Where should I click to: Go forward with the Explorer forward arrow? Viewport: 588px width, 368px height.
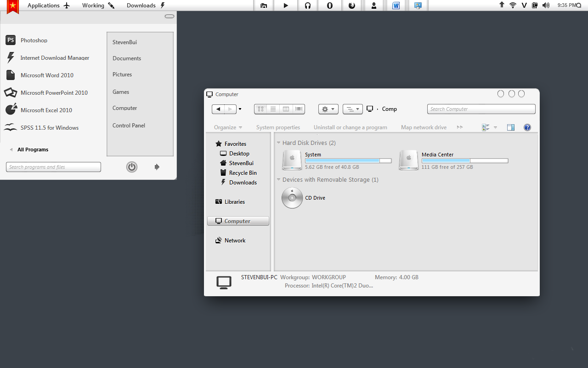[230, 109]
